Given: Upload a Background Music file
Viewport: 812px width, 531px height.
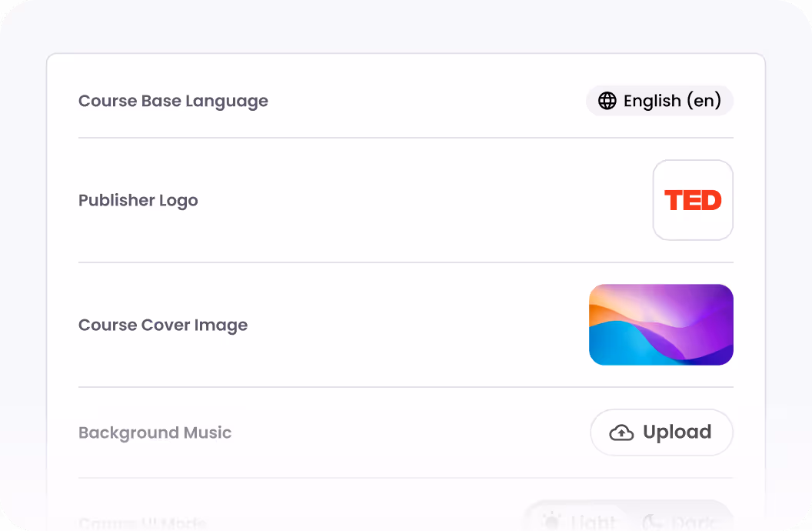Looking at the screenshot, I should (661, 432).
